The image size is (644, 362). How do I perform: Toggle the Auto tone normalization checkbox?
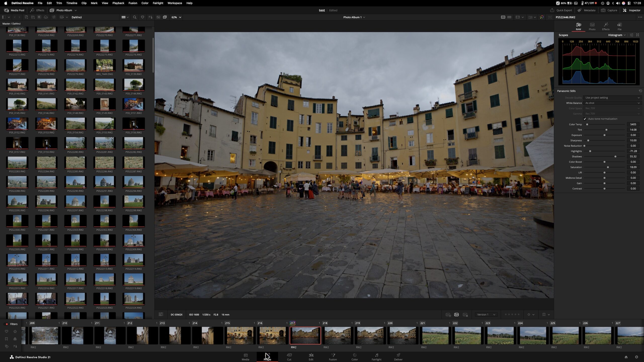[585, 119]
